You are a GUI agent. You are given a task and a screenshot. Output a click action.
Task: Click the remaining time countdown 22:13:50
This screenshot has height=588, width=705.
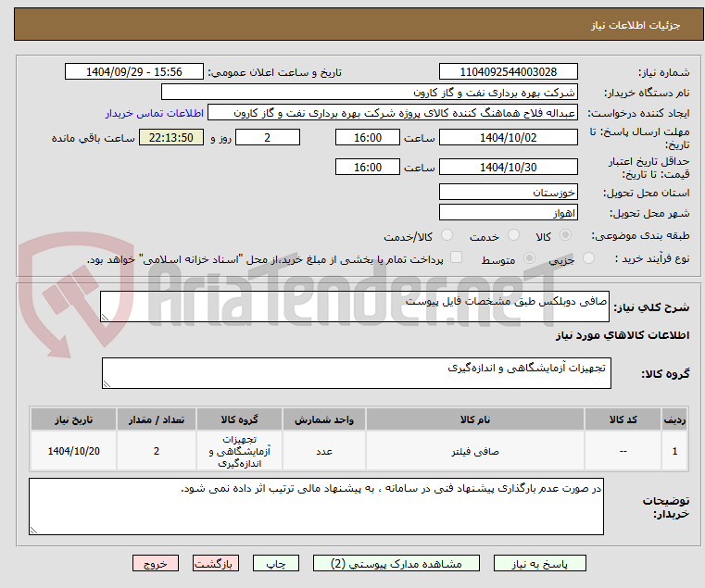point(170,138)
